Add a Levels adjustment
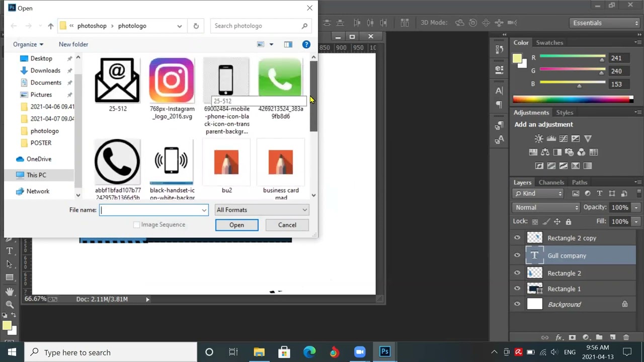 551,139
